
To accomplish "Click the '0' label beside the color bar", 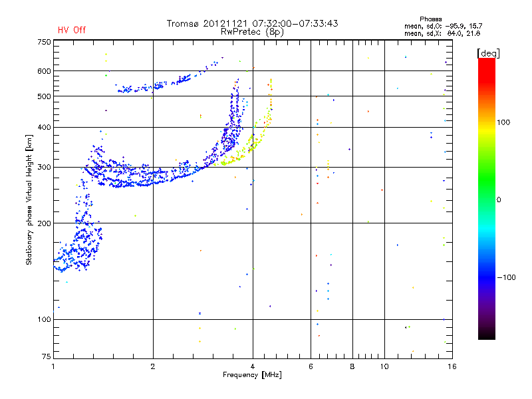I will [x=499, y=200].
